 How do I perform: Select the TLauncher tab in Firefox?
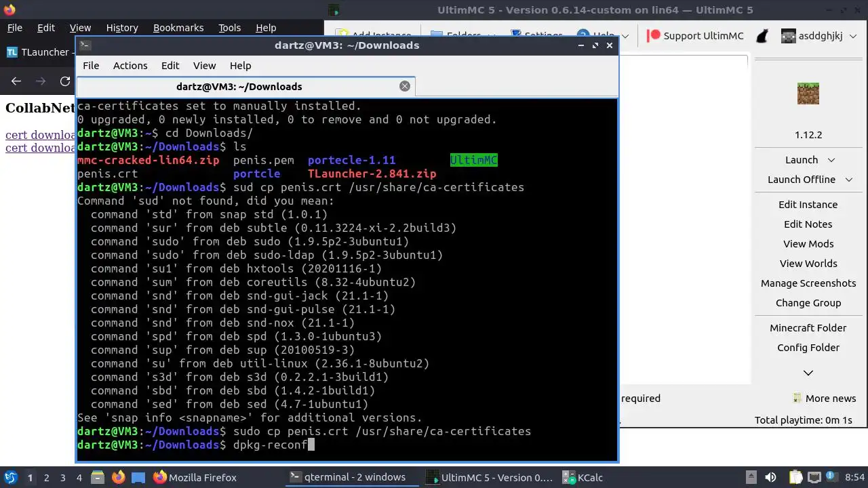click(x=38, y=52)
